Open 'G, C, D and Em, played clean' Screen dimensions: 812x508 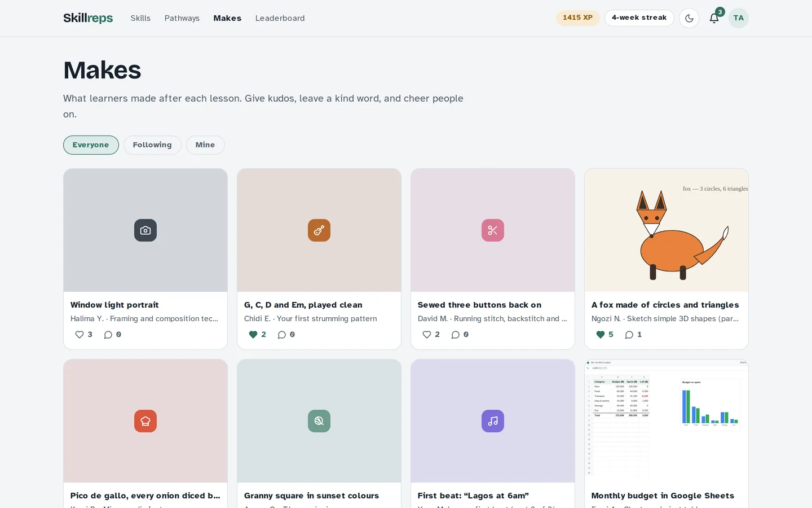303,305
